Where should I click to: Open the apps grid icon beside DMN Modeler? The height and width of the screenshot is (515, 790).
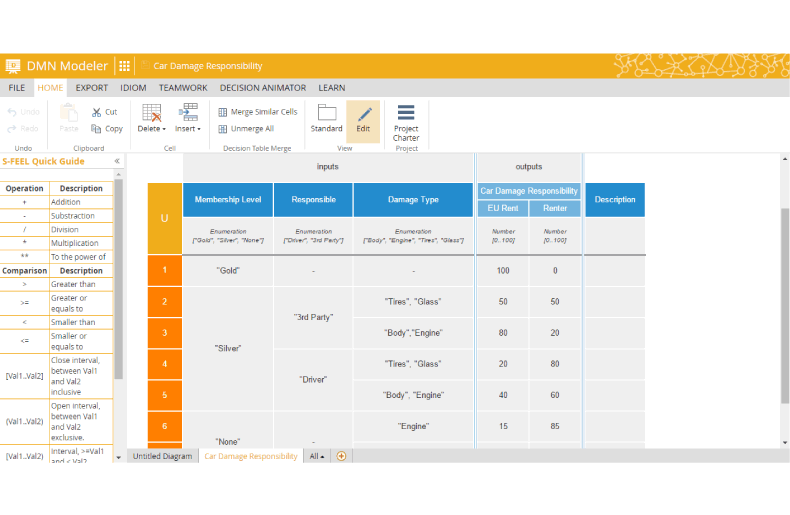[125, 66]
